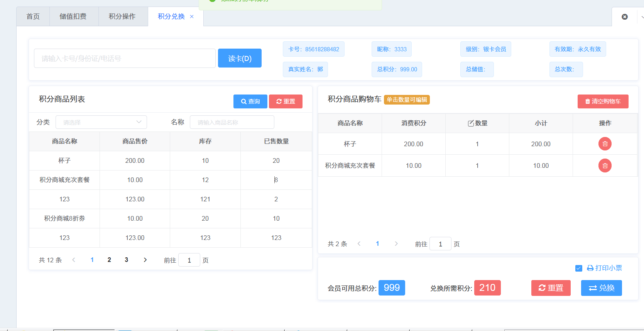Click the 兑换 exchange button
Viewport: 644px width, 331px height.
click(601, 288)
